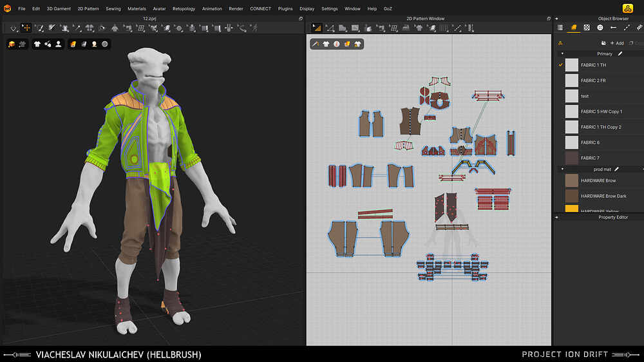Collapse the Object Browser panel arrow

coord(556,19)
